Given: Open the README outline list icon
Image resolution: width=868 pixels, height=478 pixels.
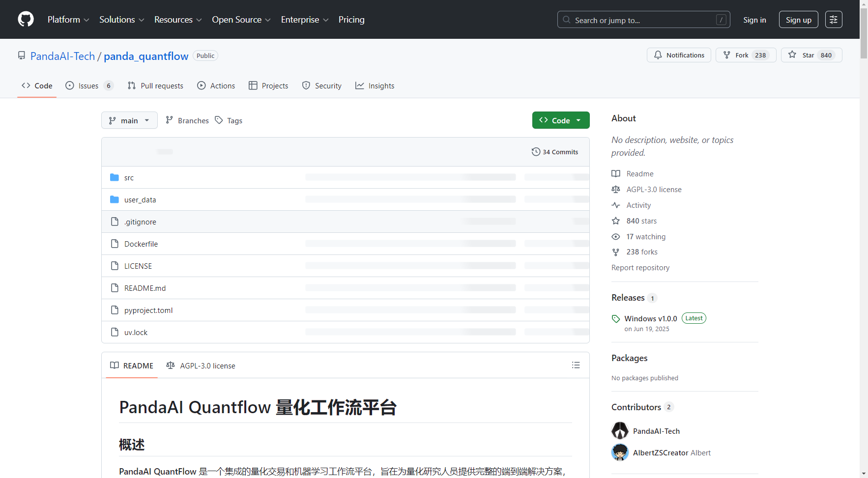Looking at the screenshot, I should pyautogui.click(x=576, y=365).
